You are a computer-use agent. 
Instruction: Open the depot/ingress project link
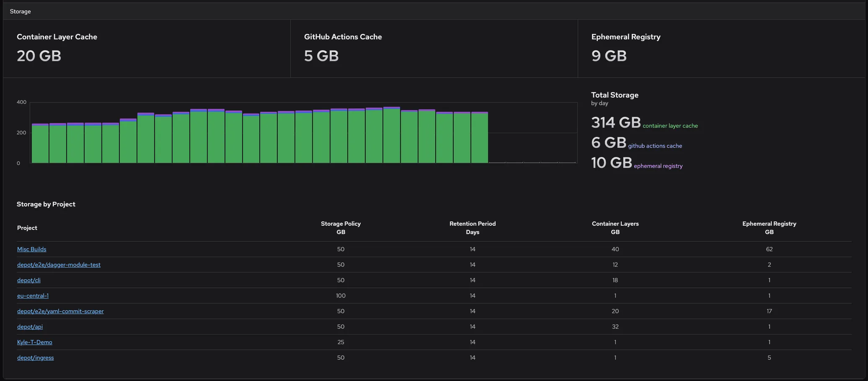tap(35, 358)
